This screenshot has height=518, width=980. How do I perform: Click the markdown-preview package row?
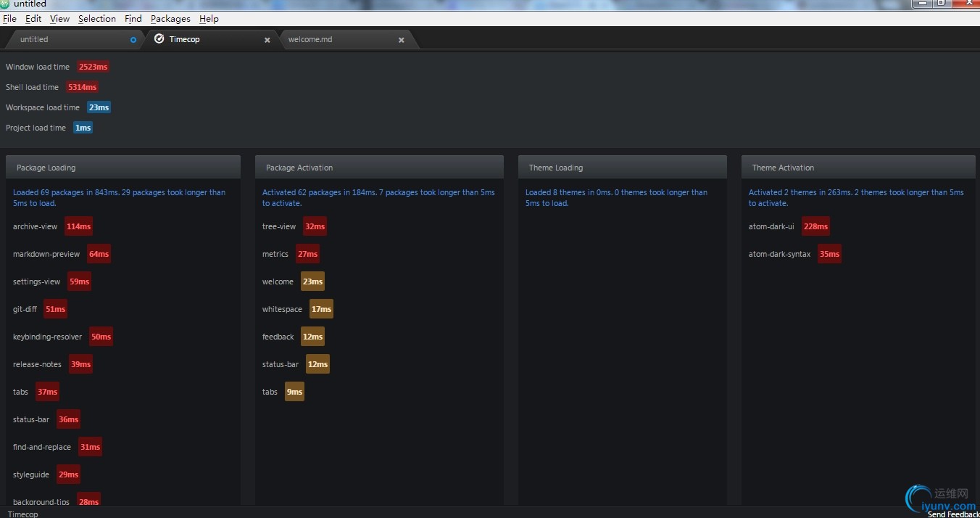62,254
